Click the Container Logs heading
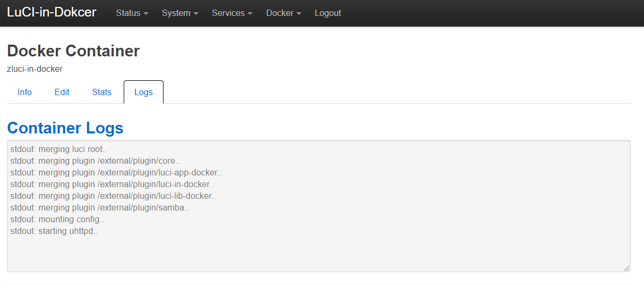 click(65, 128)
